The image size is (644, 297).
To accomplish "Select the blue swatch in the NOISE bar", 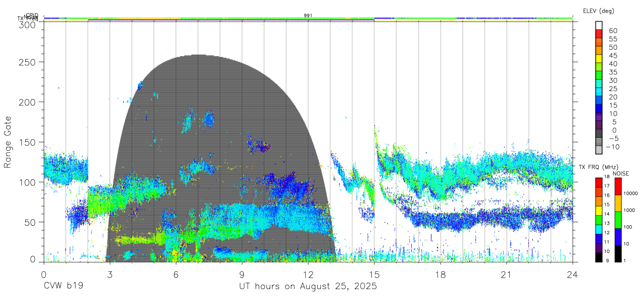I will coord(618,236).
